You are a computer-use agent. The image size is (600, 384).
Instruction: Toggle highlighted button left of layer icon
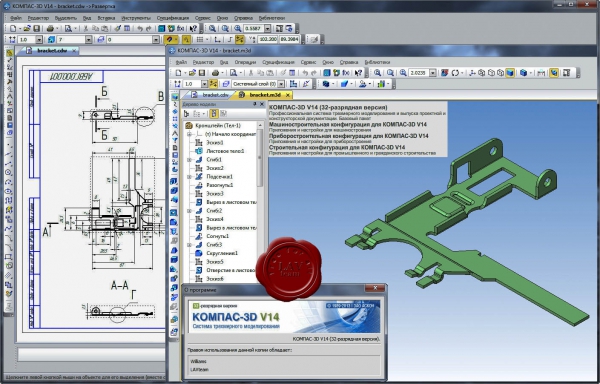pos(214,84)
